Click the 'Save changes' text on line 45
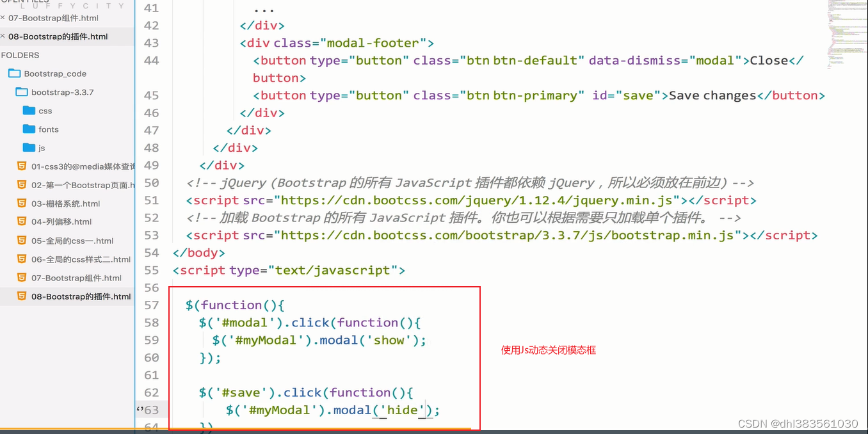This screenshot has height=434, width=868. [x=712, y=95]
